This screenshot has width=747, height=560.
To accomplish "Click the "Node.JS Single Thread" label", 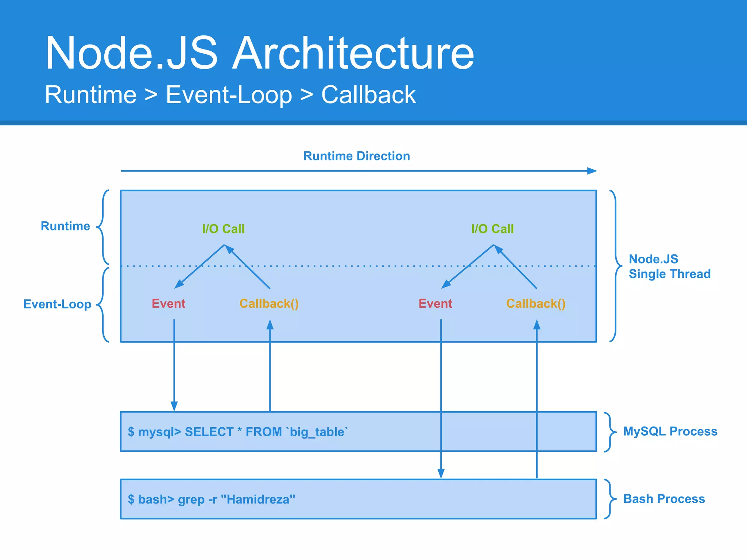I will [670, 267].
